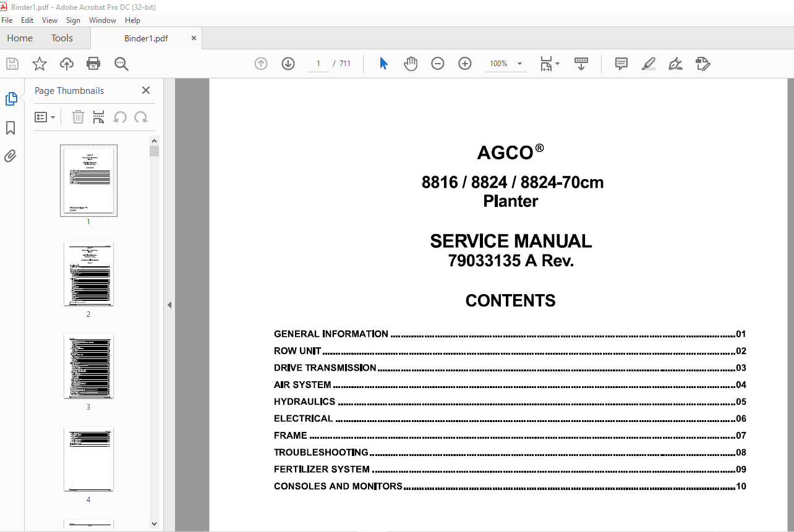Viewport: 794px width, 532px height.
Task: Switch to the Tools tab
Action: tap(62, 38)
